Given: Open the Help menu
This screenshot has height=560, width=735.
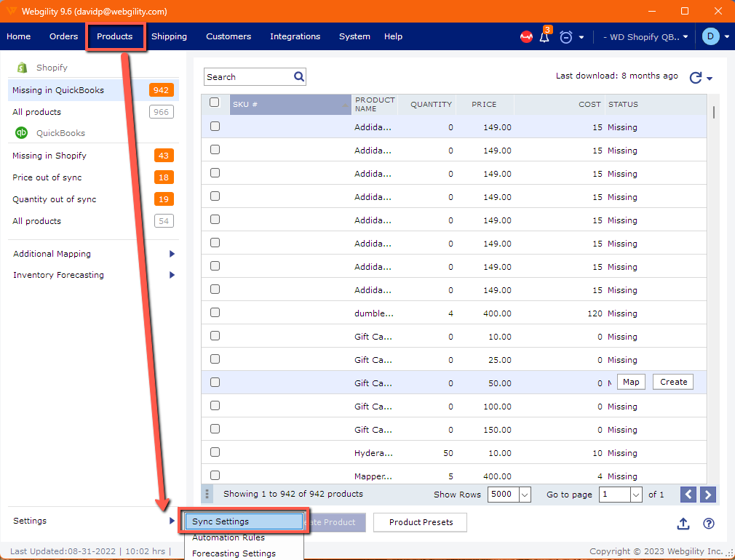Looking at the screenshot, I should click(x=393, y=36).
